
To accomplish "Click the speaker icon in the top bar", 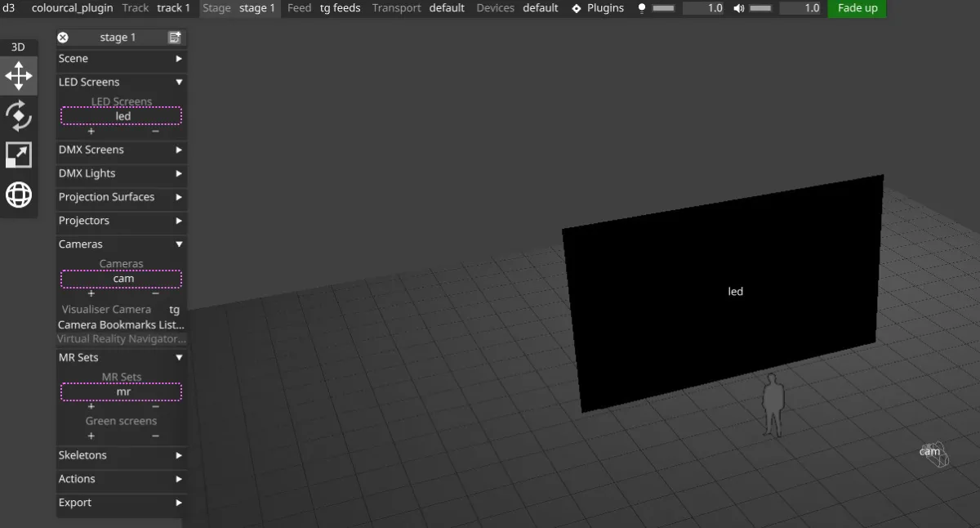I will point(738,8).
